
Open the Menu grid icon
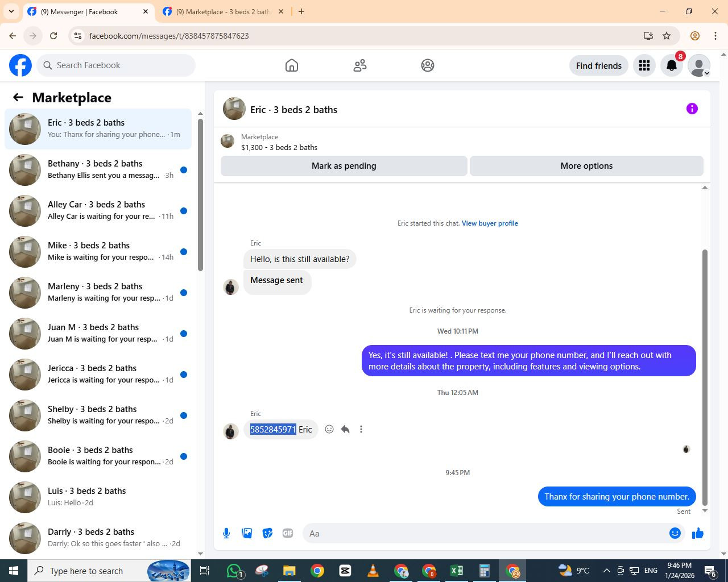point(644,65)
